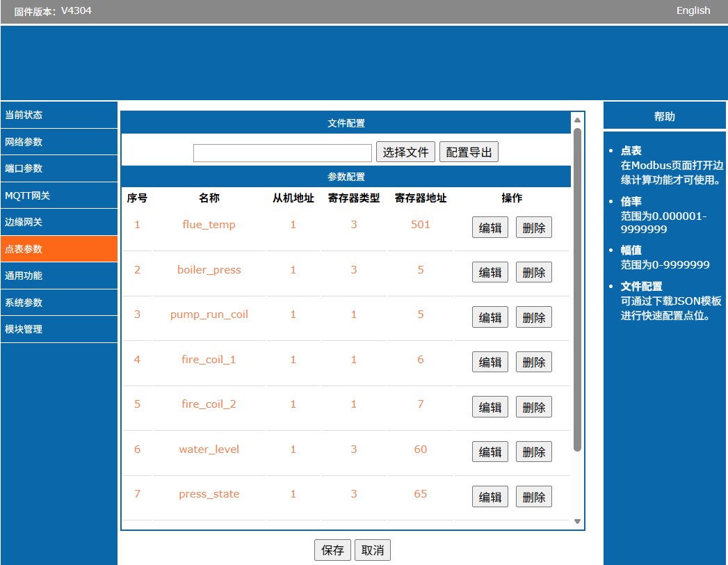Save the point table with 保存
The height and width of the screenshot is (565, 728).
coord(332,550)
